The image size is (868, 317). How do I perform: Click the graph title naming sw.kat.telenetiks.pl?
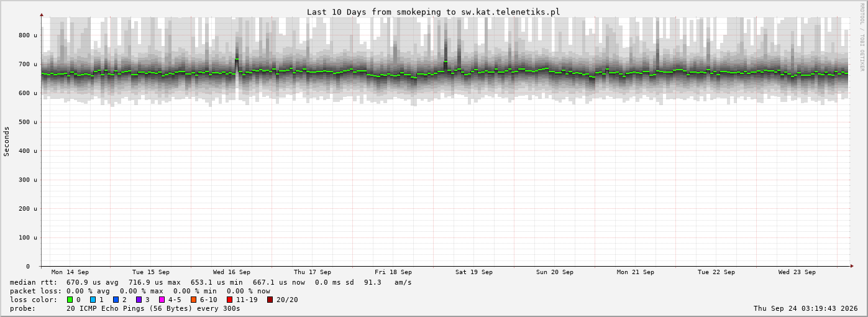[433, 12]
